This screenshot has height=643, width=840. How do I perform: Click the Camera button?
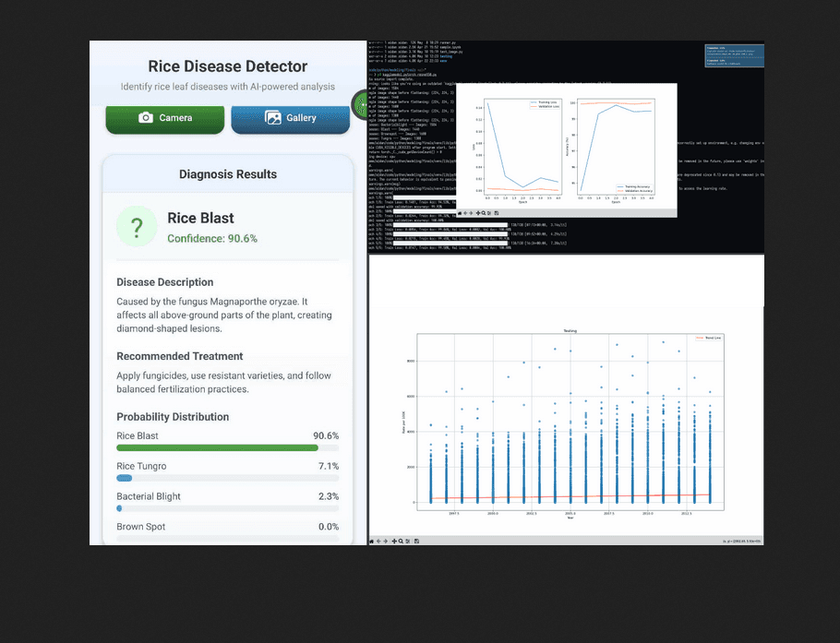[164, 118]
